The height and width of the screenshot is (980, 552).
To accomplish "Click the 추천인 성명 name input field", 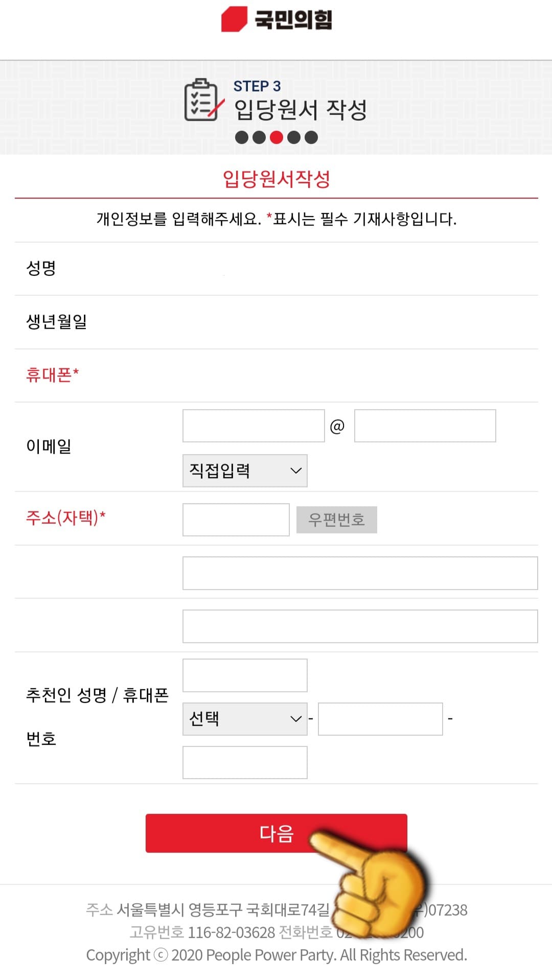I will 244,674.
